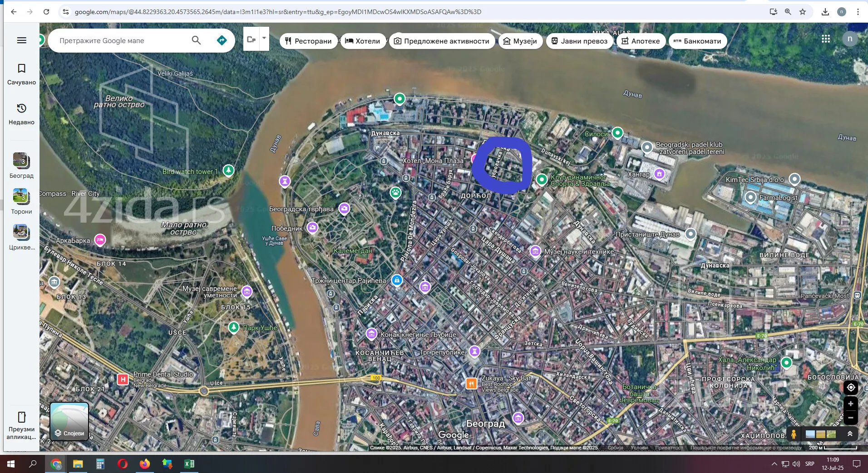This screenshot has width=868, height=473.
Task: Click the Победник monument marker
Action: (x=312, y=228)
